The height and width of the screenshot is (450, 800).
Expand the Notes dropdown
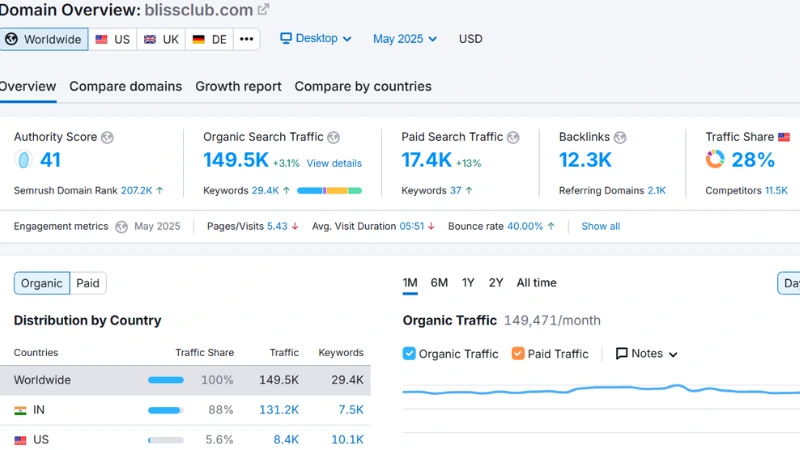click(646, 354)
